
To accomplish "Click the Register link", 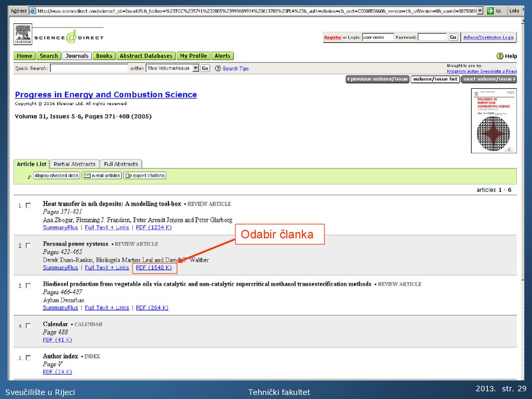I will coord(332,37).
